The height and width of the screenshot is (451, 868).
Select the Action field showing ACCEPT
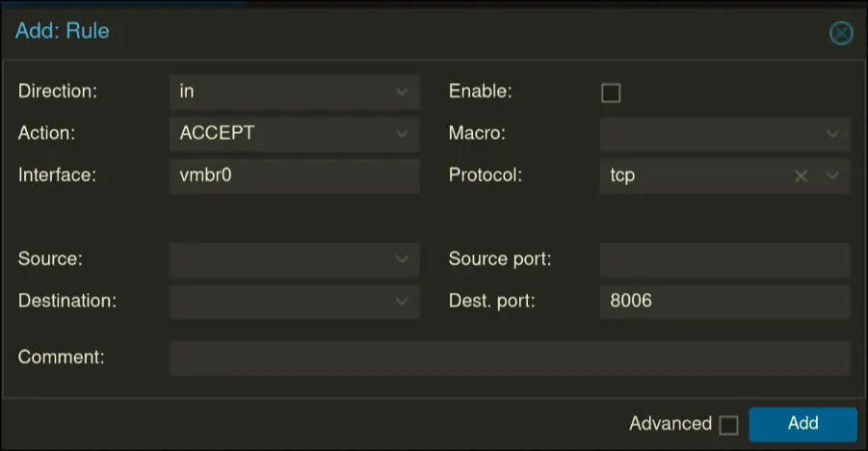coord(279,134)
